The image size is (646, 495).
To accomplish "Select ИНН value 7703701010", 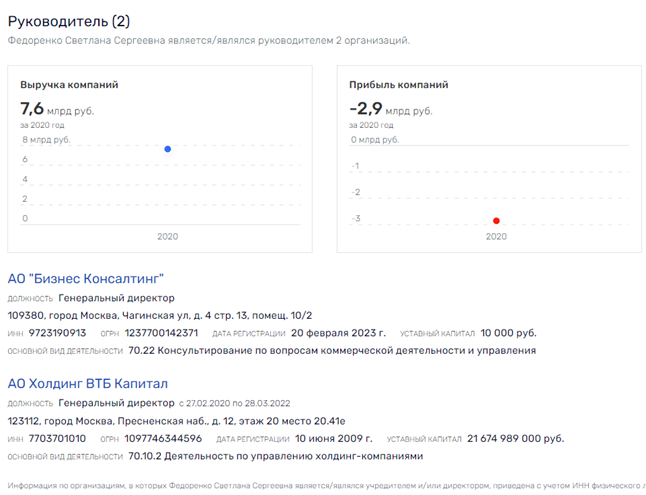I will pyautogui.click(x=57, y=439).
